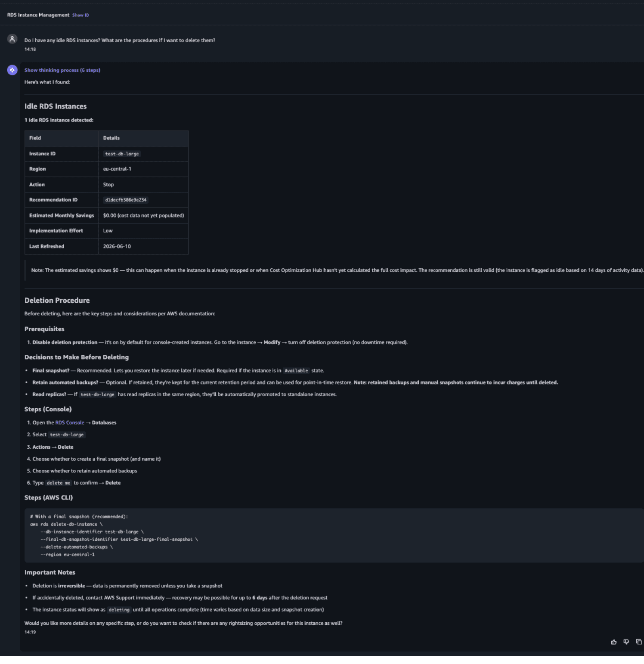Click the assistant sparkle avatar icon

[12, 70]
